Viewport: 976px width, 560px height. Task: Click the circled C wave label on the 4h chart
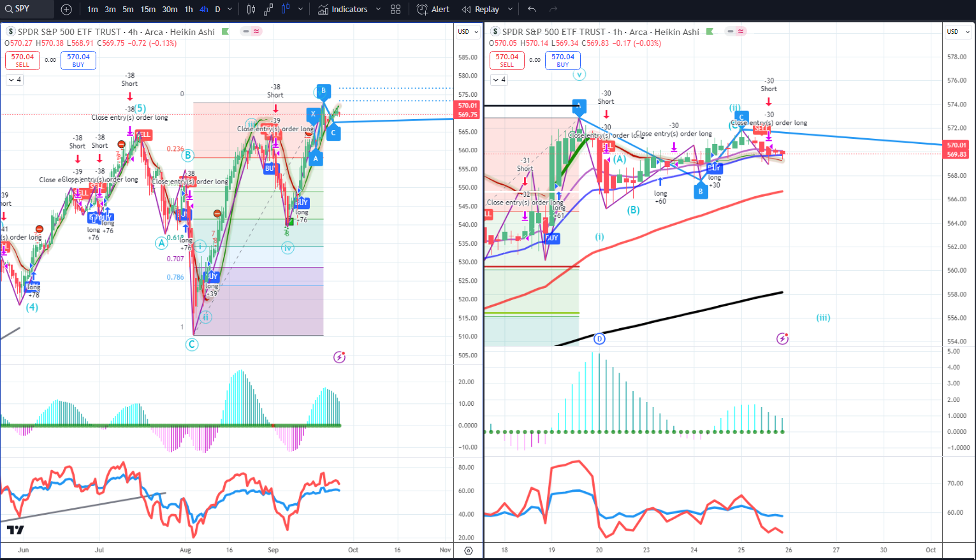(192, 345)
